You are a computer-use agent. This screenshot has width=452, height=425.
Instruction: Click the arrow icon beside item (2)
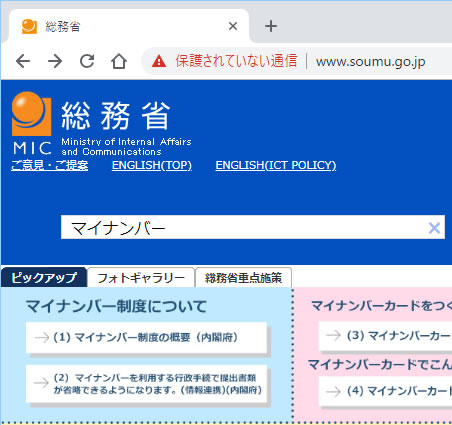42,383
